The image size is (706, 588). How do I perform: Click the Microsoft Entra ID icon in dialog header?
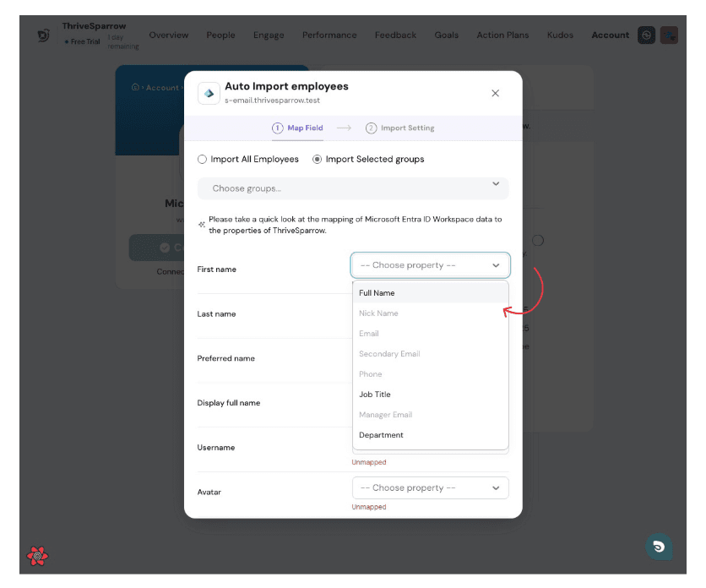point(209,93)
